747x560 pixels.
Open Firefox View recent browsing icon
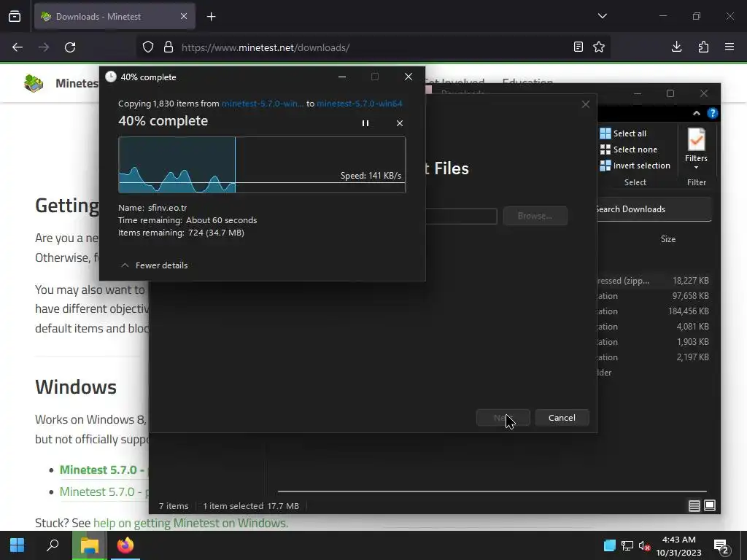[15, 17]
